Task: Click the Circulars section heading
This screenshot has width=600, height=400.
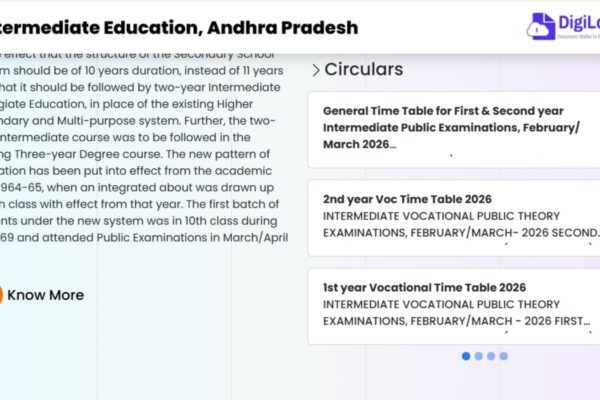Action: click(x=364, y=70)
